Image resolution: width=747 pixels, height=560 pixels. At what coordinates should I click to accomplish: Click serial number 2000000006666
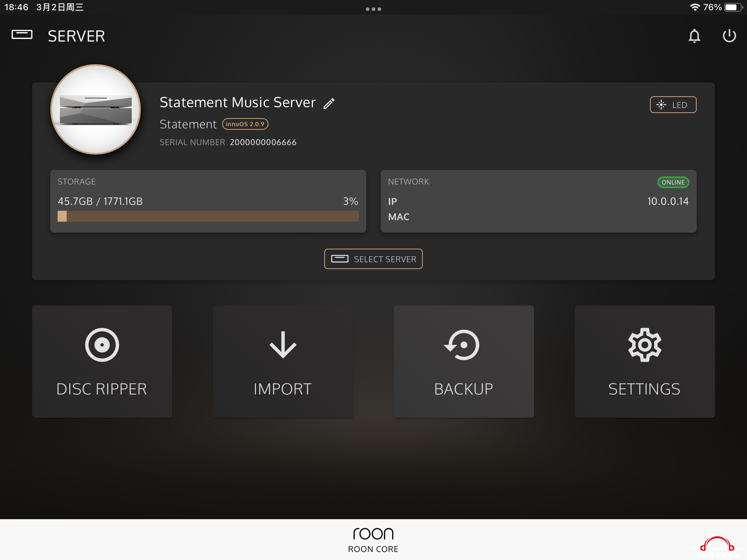[263, 142]
